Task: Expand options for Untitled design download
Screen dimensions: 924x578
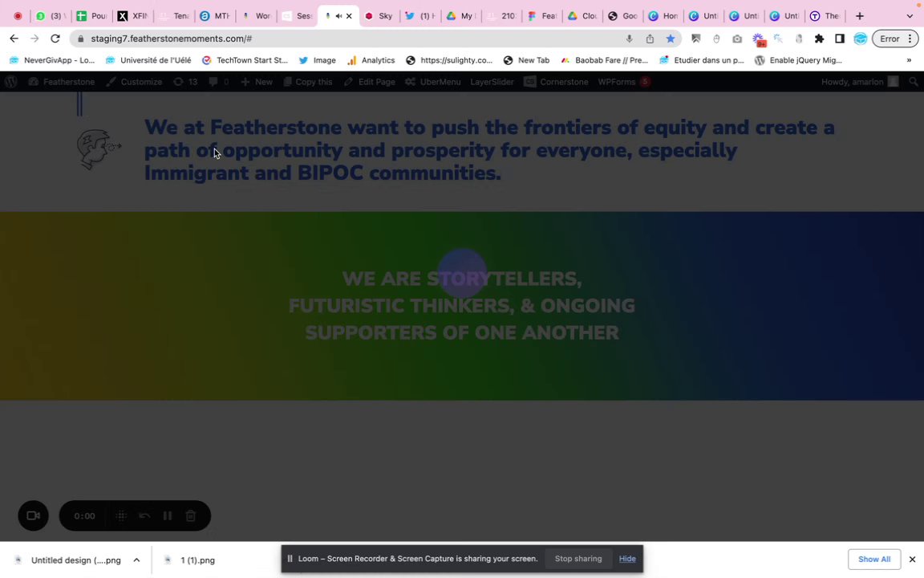Action: pos(136,560)
